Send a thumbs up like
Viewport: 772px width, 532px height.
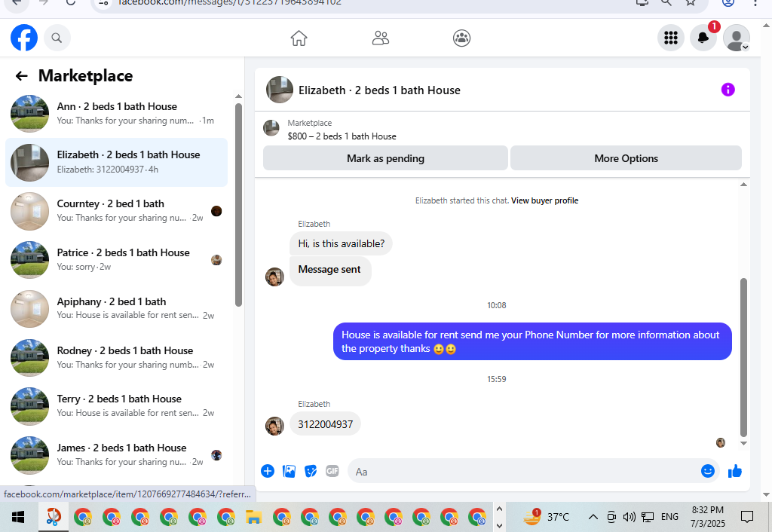[x=734, y=471]
